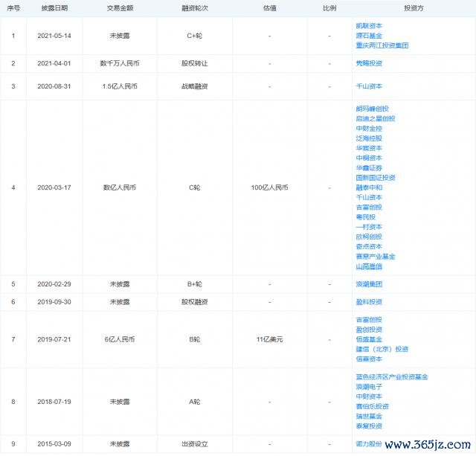476x456 pixels.
Task: Click the 投资方 column header
Action: [414, 8]
